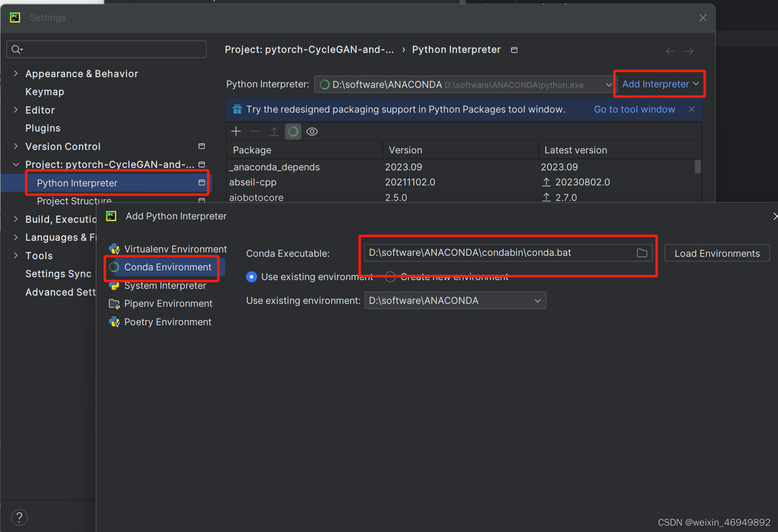The height and width of the screenshot is (532, 778).
Task: Select Python Interpreter settings entry
Action: click(106, 183)
